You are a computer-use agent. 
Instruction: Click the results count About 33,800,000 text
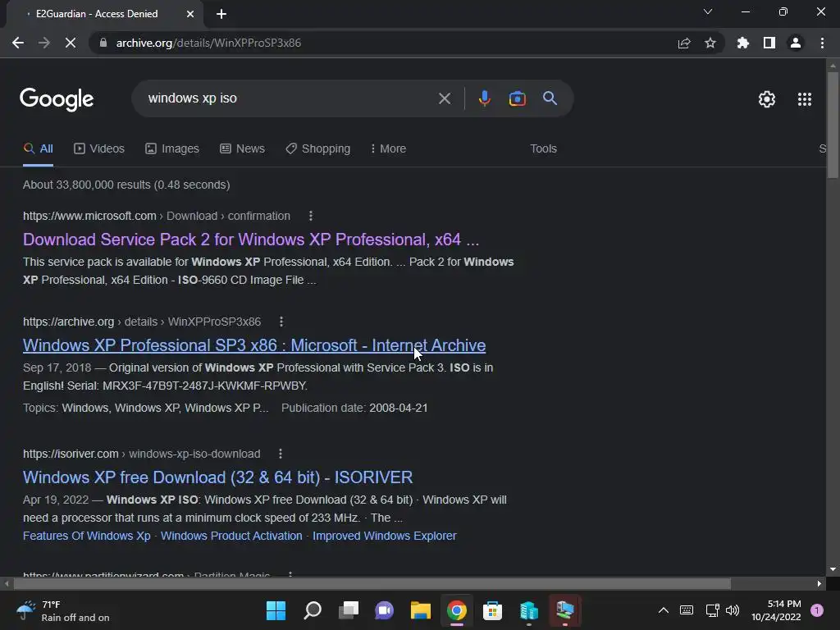126,185
